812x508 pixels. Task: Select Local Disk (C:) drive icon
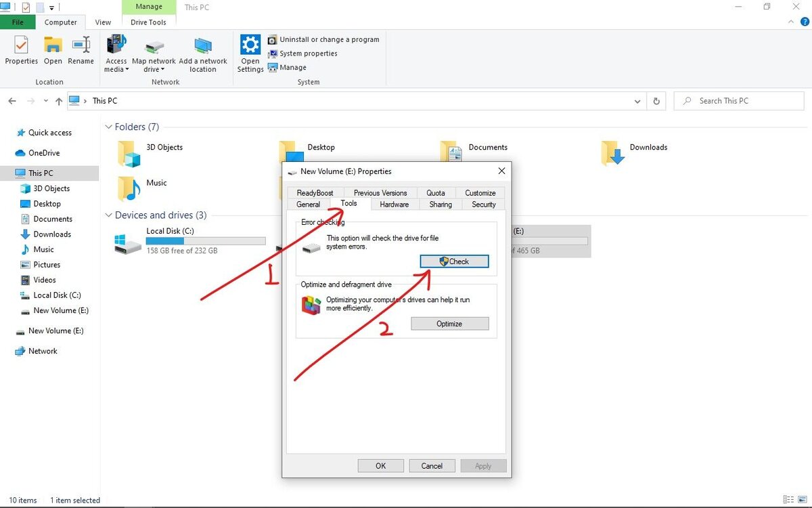pyautogui.click(x=129, y=242)
